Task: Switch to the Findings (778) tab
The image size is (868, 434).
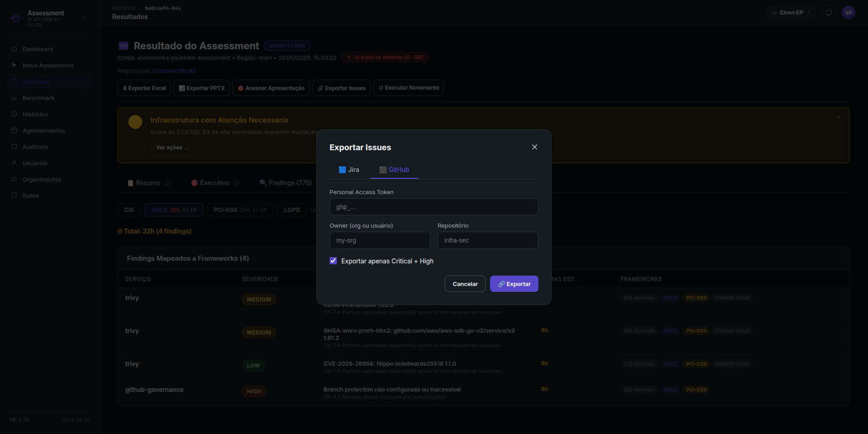Action: point(286,183)
